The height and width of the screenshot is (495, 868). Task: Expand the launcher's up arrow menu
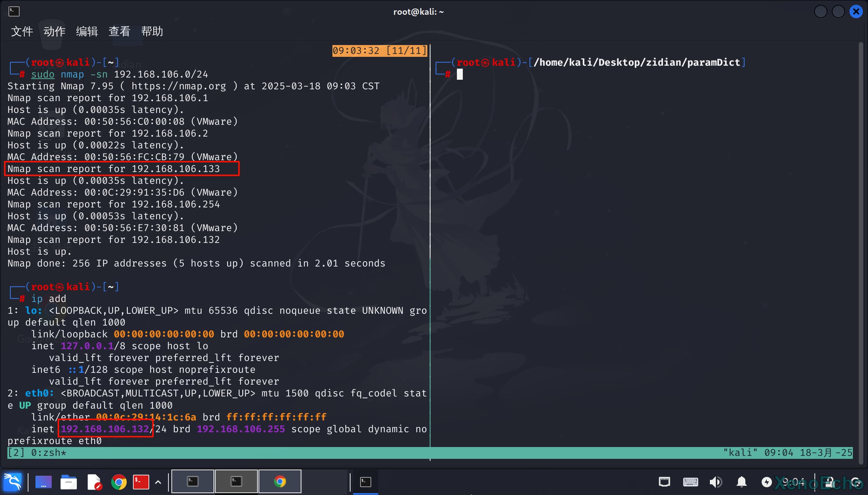[158, 482]
